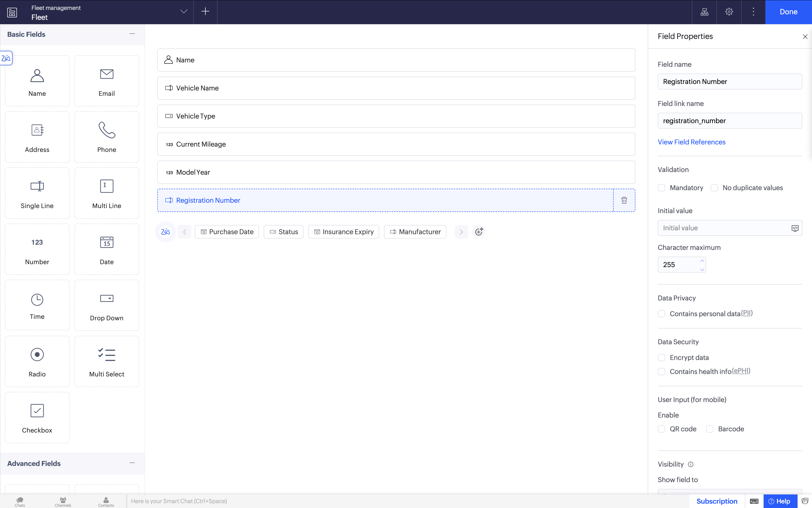Click the Field link name input
812x508 pixels.
tap(730, 121)
